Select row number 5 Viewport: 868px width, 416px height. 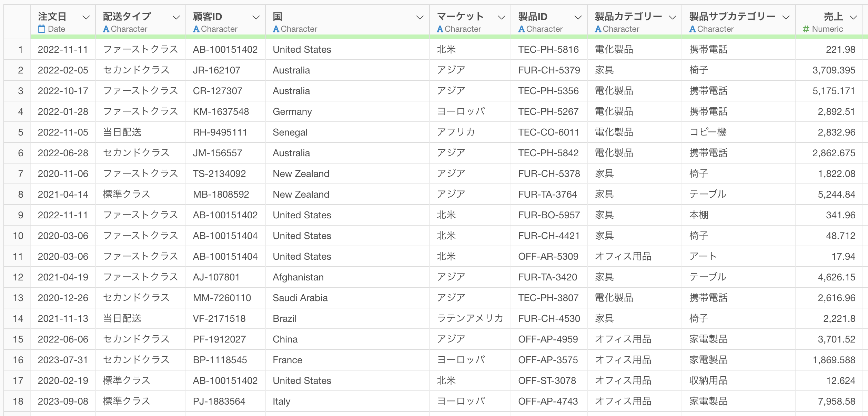(20, 132)
